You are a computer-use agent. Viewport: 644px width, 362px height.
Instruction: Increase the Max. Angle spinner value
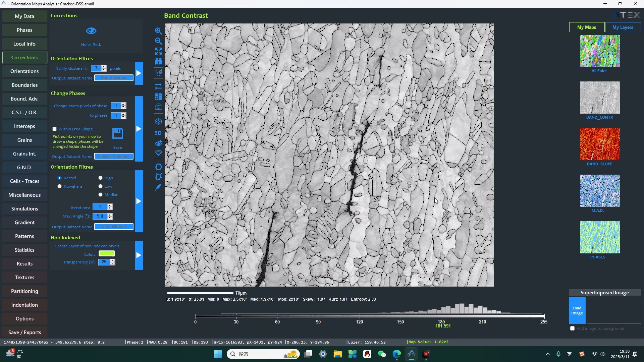coord(110,215)
